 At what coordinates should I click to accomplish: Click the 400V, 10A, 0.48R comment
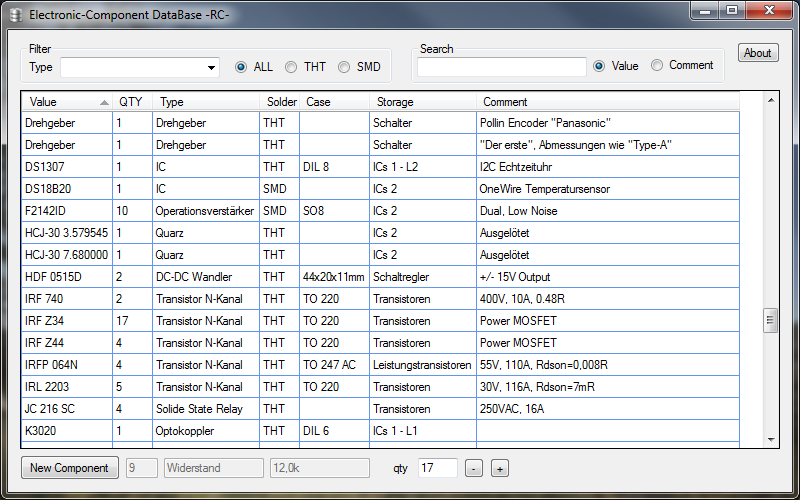coord(608,298)
